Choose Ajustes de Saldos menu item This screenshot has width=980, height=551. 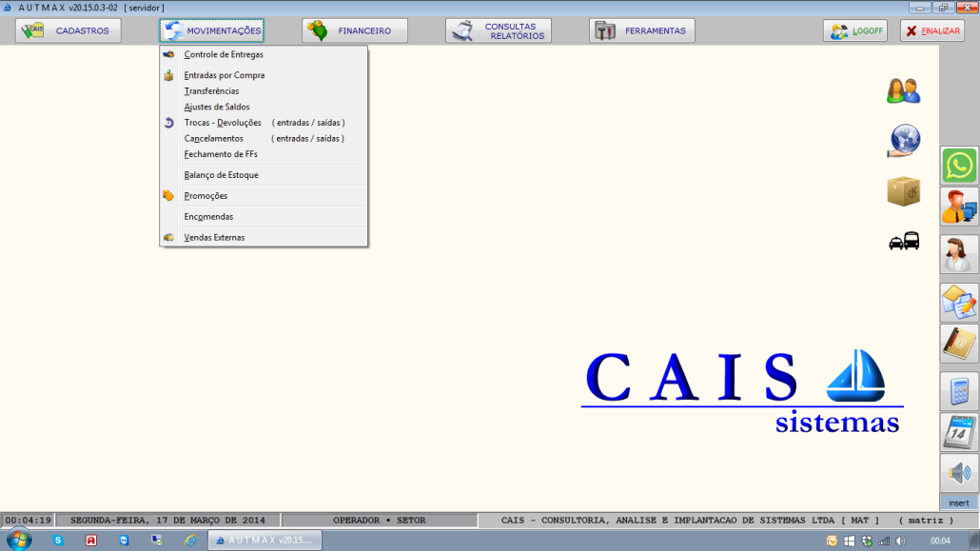264,107
